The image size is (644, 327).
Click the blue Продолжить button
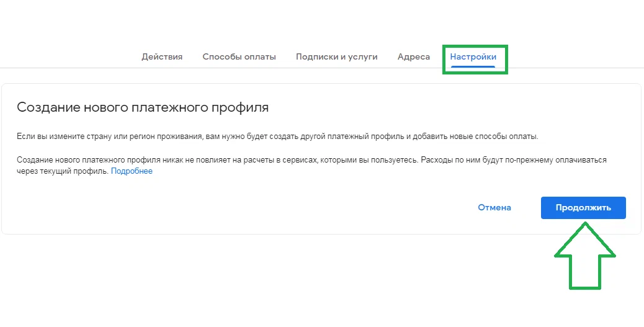[x=583, y=207]
